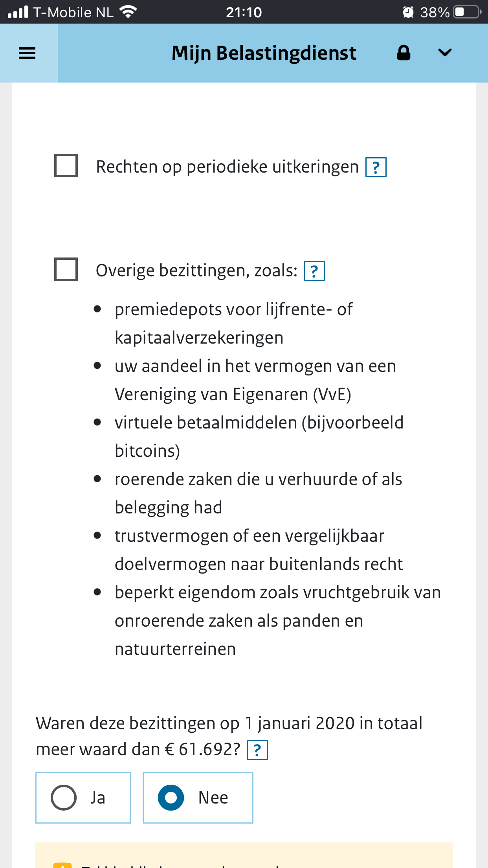Tap the cellular signal bars icon
Screen dimensions: 488x868
click(x=17, y=12)
